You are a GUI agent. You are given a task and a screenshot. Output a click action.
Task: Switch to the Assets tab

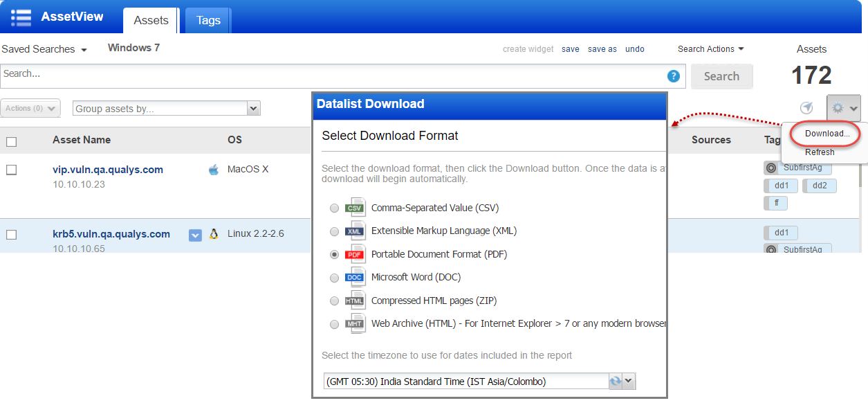click(151, 20)
